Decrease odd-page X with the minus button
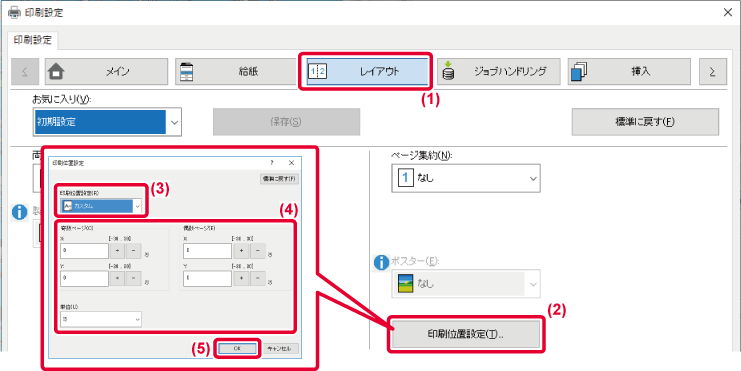 tap(133, 251)
